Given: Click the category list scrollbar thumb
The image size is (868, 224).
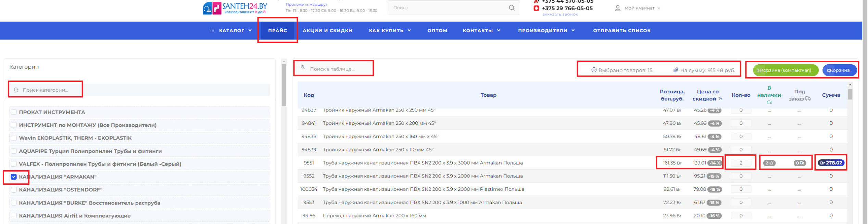Looking at the screenshot, I should click(x=284, y=85).
